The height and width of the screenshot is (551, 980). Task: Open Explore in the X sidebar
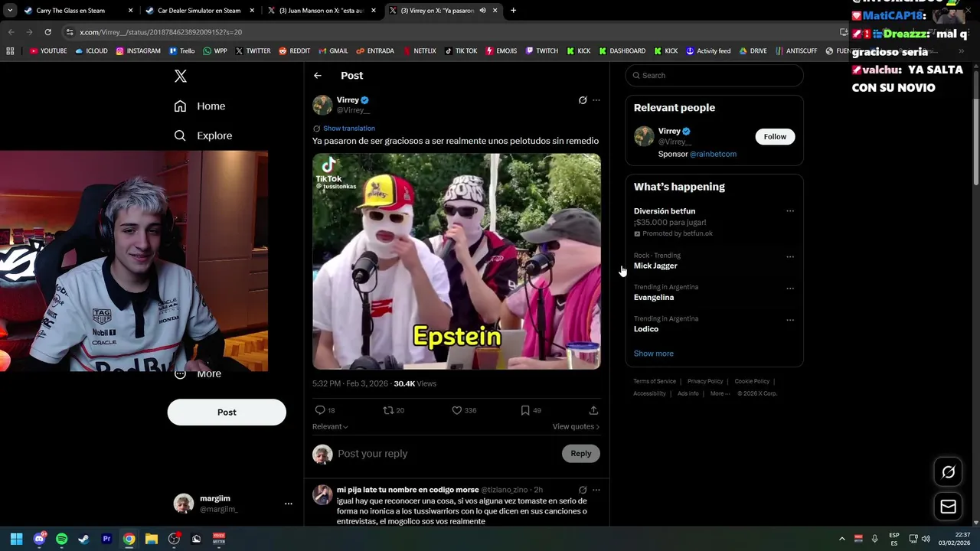[203, 135]
